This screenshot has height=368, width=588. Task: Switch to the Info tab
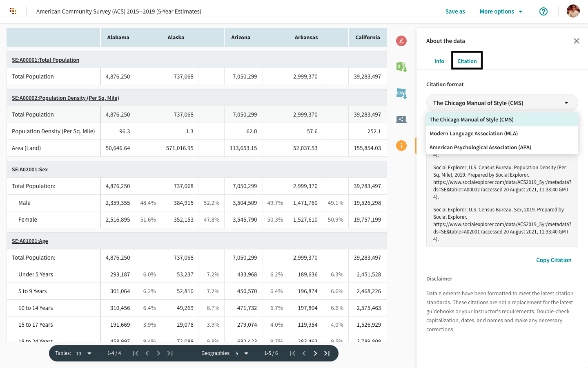click(439, 61)
